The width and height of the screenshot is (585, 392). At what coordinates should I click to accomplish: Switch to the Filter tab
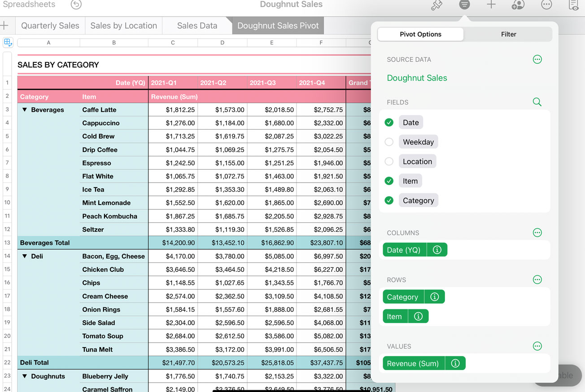pos(508,34)
